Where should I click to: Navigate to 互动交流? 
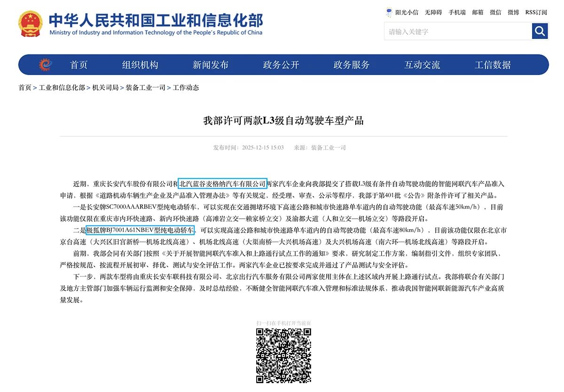click(422, 65)
